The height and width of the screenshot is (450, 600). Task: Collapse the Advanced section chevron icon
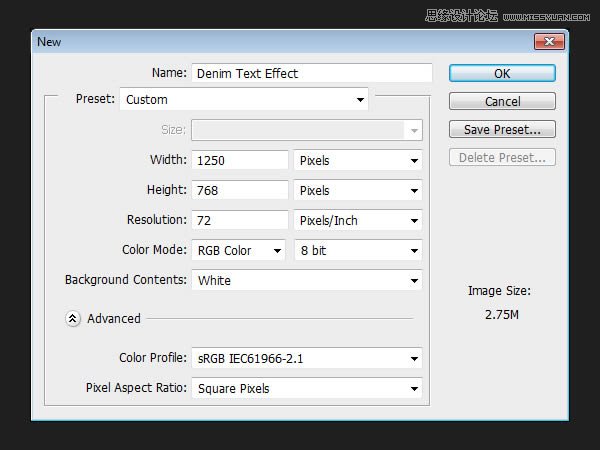pyautogui.click(x=73, y=318)
